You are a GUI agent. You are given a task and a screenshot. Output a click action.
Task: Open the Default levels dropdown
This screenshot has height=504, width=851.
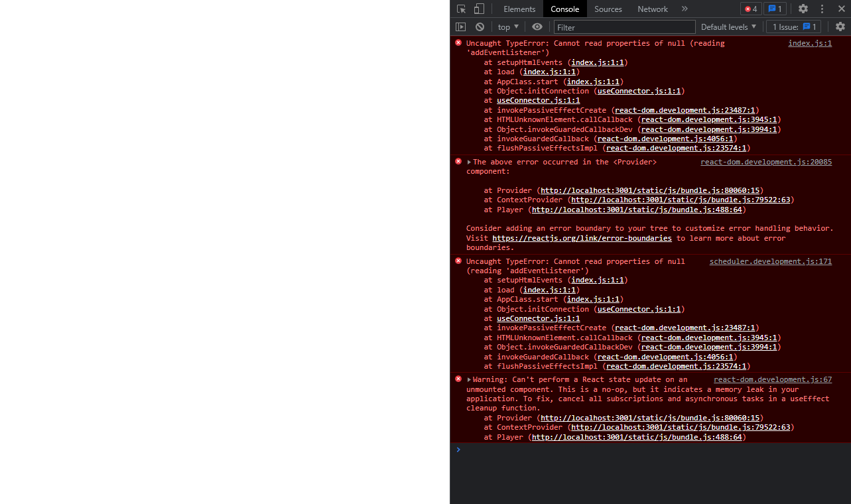click(x=728, y=27)
